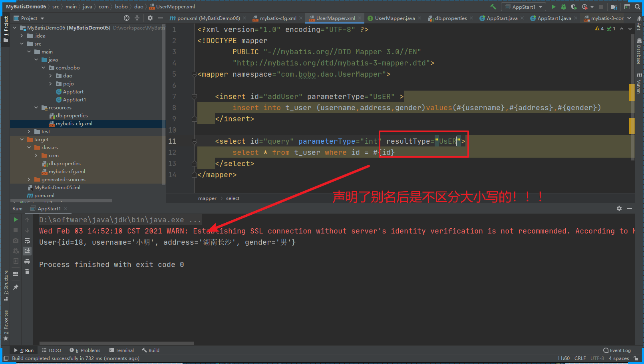Screen dimensions: 644x364
Task: Open the Project view selector dropdown
Action: tap(29, 18)
